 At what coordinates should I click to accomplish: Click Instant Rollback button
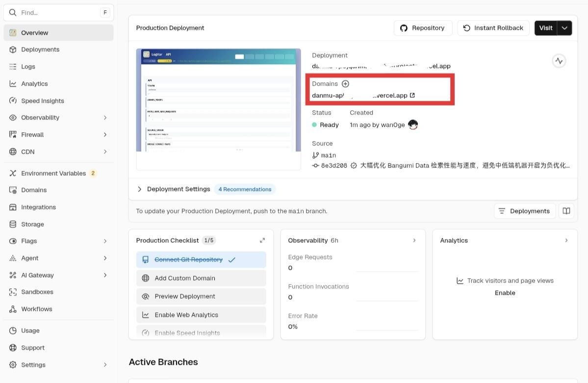point(493,28)
